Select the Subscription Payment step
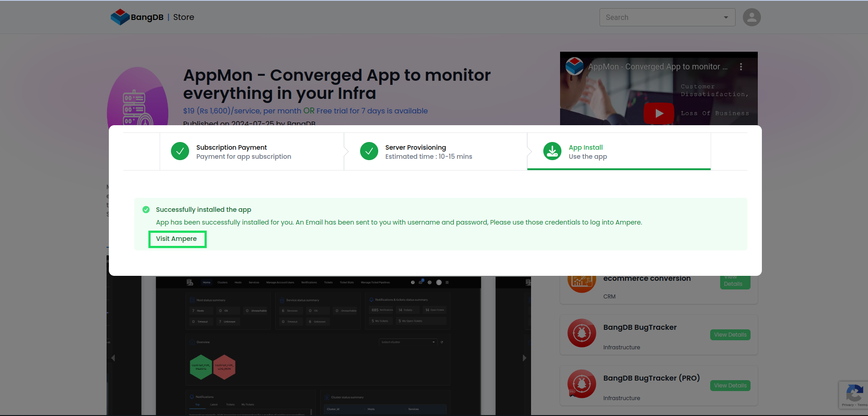Viewport: 868px width, 416px height. pos(252,152)
